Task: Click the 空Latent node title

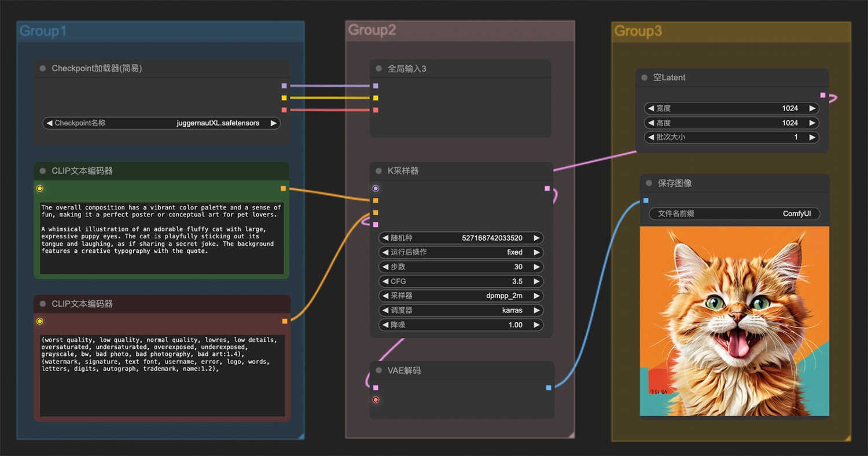Action: tap(670, 78)
